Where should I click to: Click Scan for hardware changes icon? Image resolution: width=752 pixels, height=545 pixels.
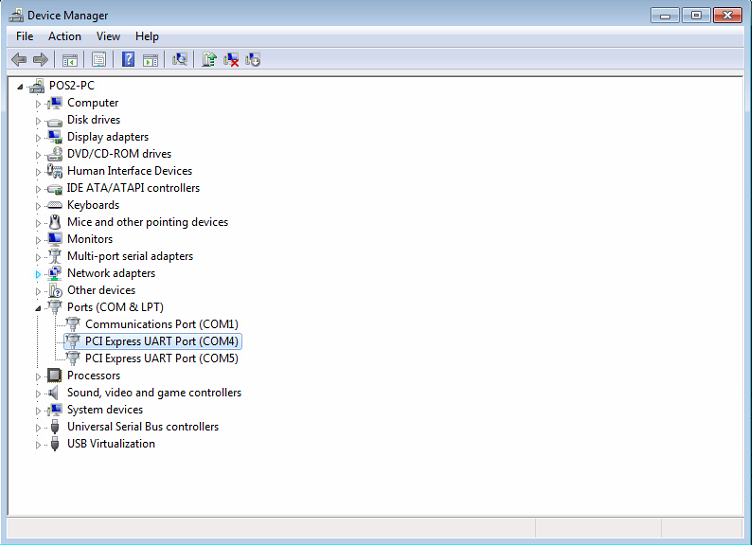179,60
